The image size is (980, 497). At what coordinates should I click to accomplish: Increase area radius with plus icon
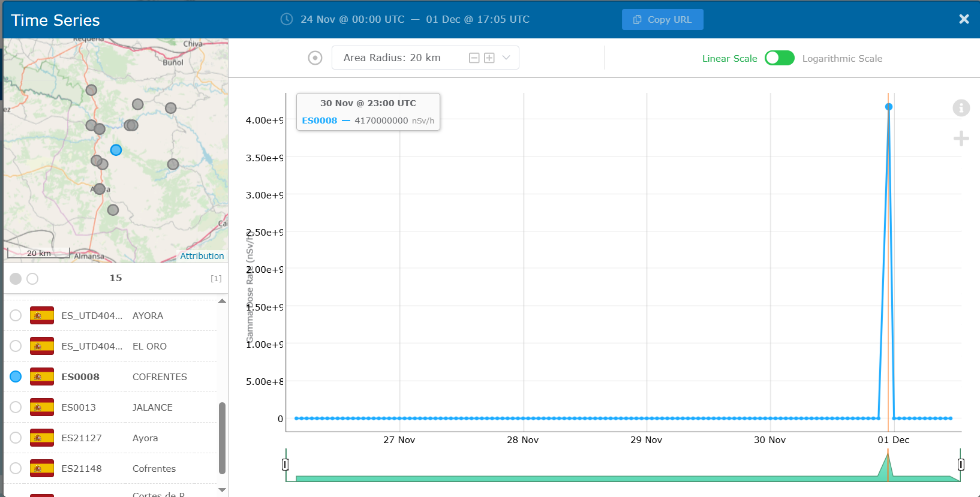489,58
